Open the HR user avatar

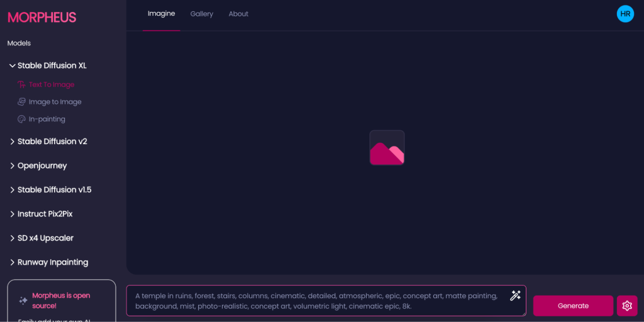(625, 14)
